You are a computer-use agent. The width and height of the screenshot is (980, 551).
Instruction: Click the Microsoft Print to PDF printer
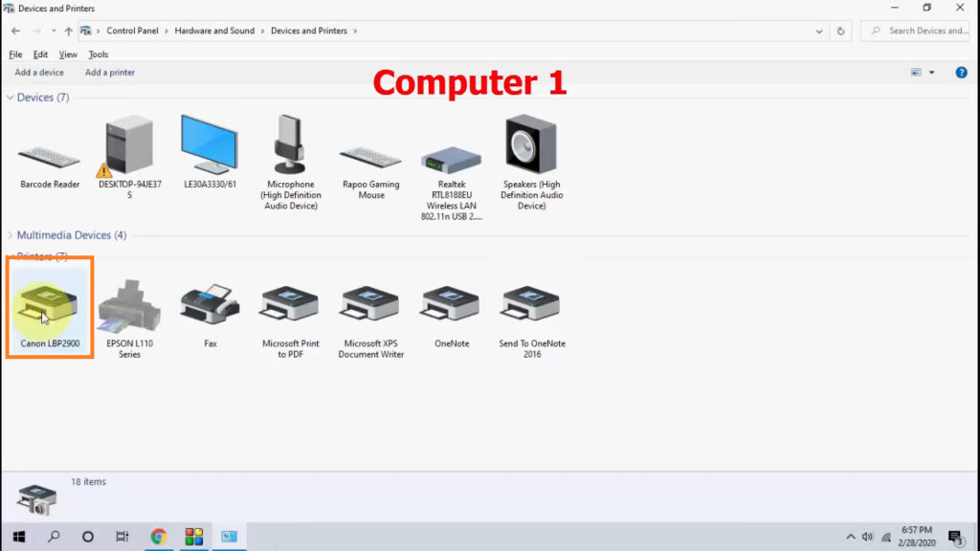(x=289, y=301)
